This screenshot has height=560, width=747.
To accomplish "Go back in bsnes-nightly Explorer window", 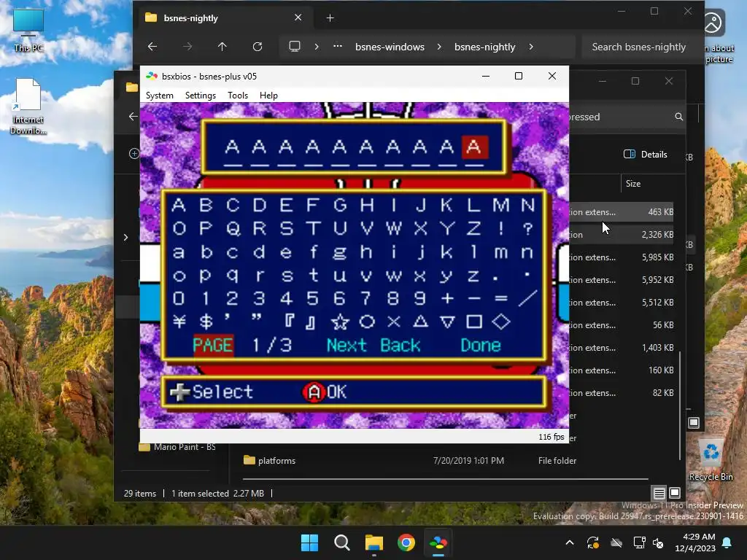I will point(152,47).
